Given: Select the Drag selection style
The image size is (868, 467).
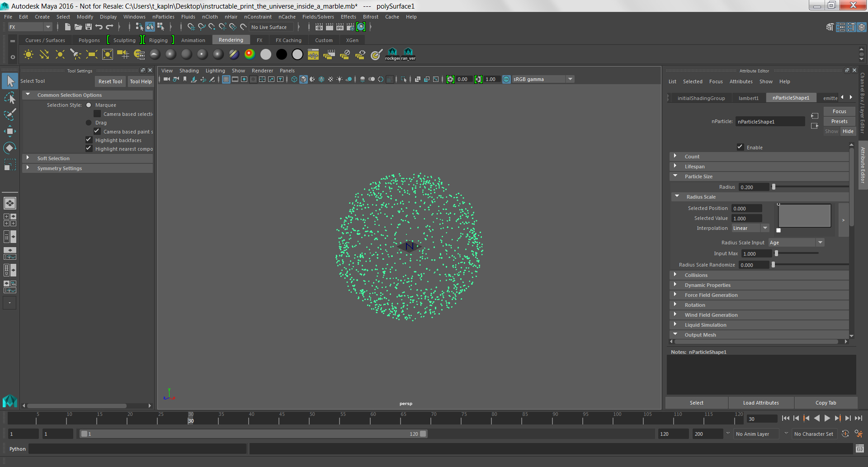Looking at the screenshot, I should [89, 123].
